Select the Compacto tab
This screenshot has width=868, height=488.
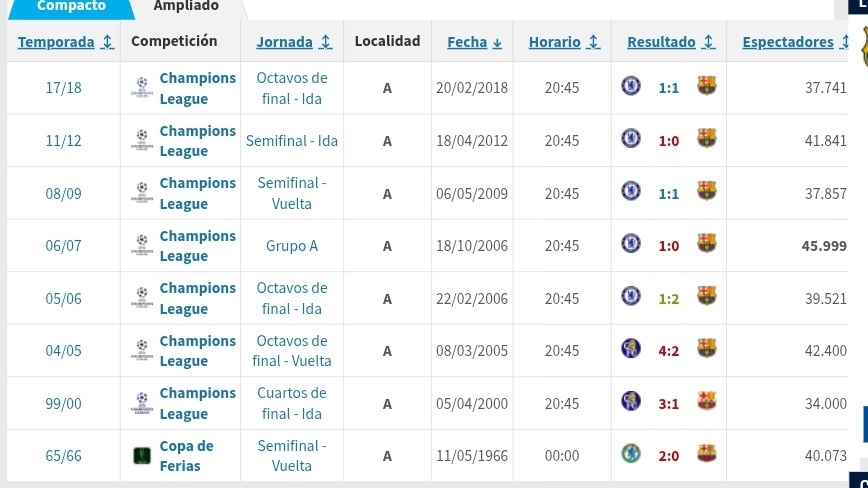[71, 7]
